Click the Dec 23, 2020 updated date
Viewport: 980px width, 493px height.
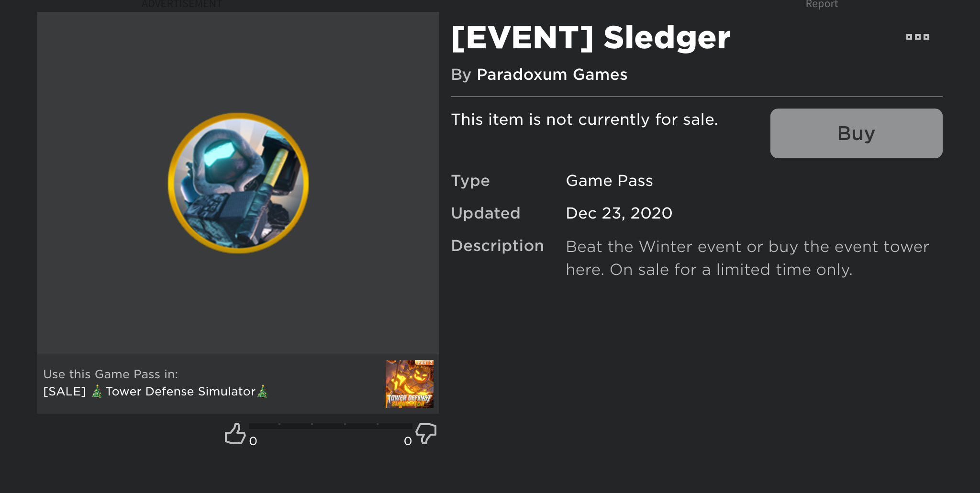tap(619, 213)
